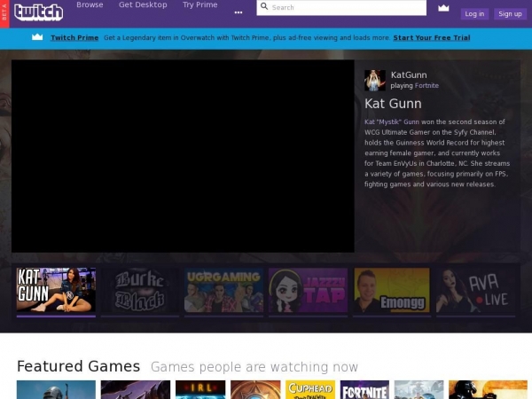The height and width of the screenshot is (399, 532).
Task: Click the Twitch logo
Action: (x=38, y=12)
